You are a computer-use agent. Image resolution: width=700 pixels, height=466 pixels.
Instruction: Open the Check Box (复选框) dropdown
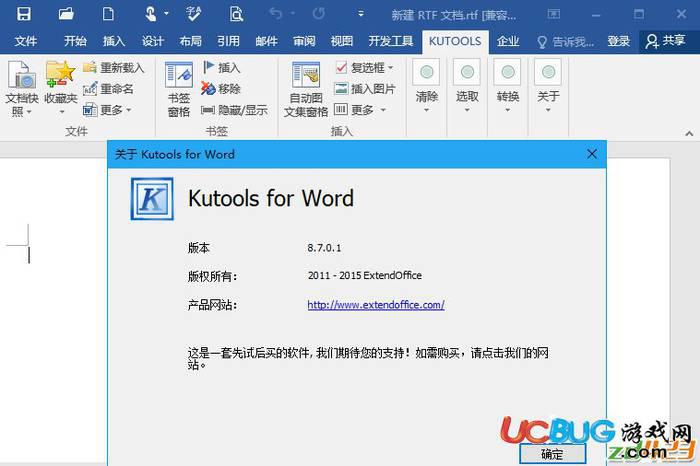tap(364, 68)
